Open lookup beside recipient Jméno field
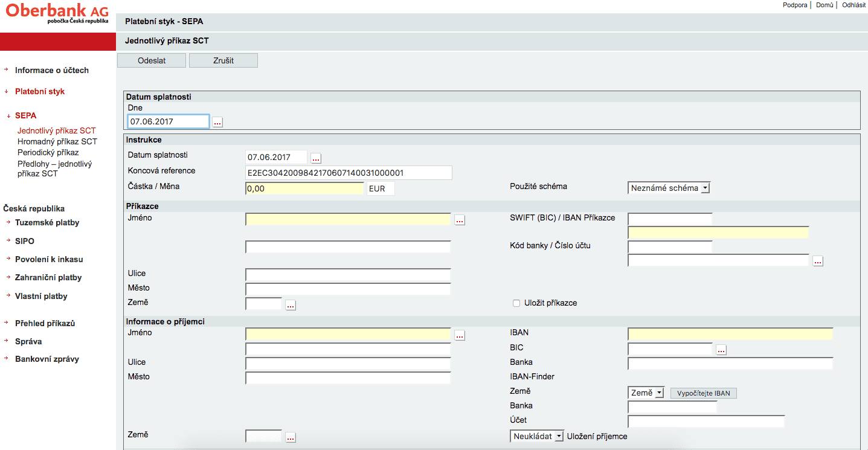The height and width of the screenshot is (450, 868). (460, 335)
